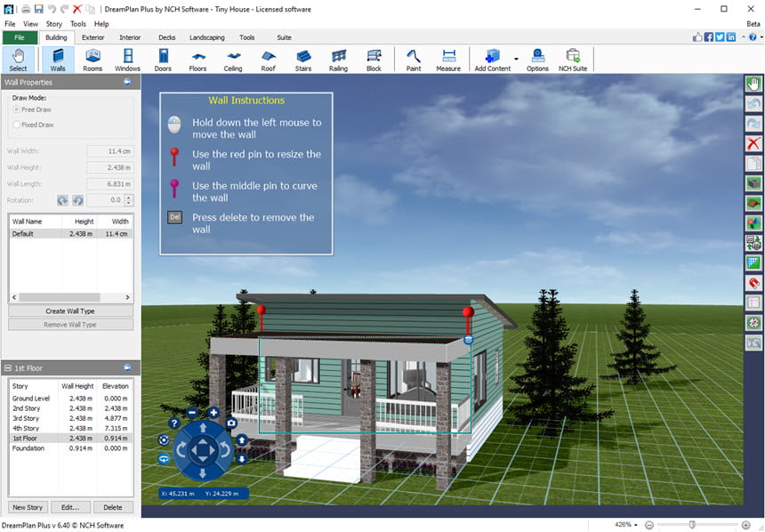Pick the Block tool

(374, 60)
